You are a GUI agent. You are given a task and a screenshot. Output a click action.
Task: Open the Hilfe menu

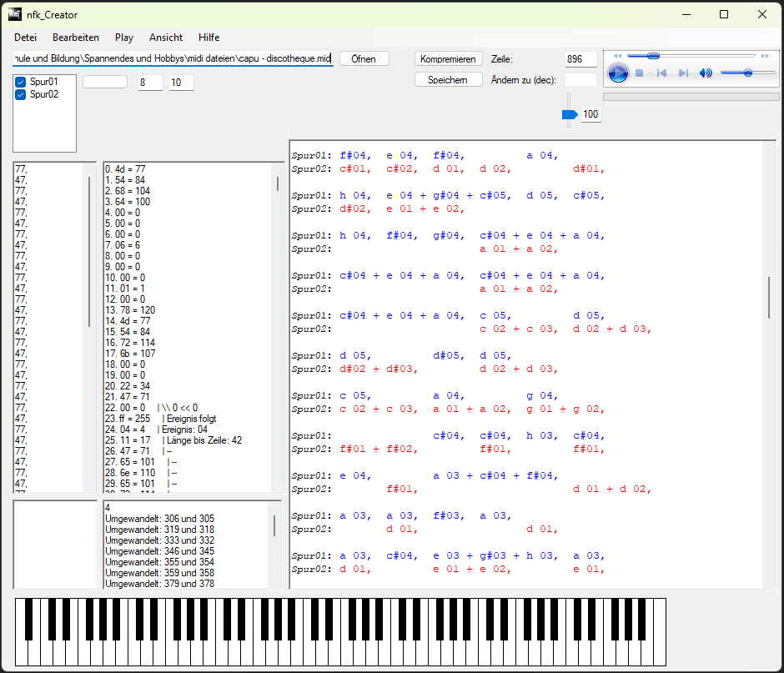pos(209,38)
